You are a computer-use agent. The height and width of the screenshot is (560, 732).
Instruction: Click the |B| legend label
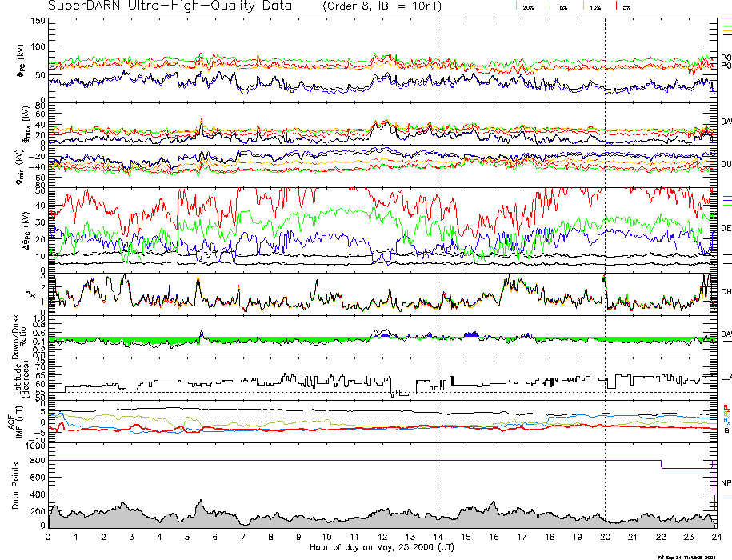(727, 430)
